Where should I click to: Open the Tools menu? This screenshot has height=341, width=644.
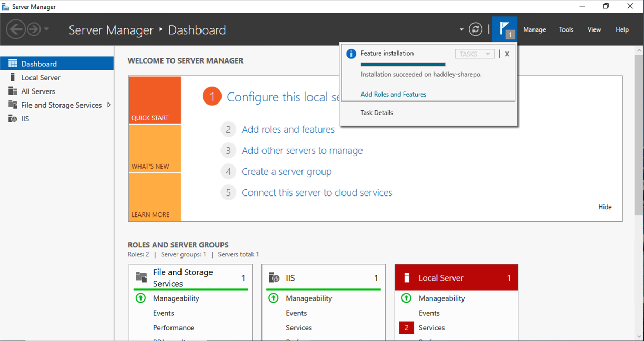[566, 29]
